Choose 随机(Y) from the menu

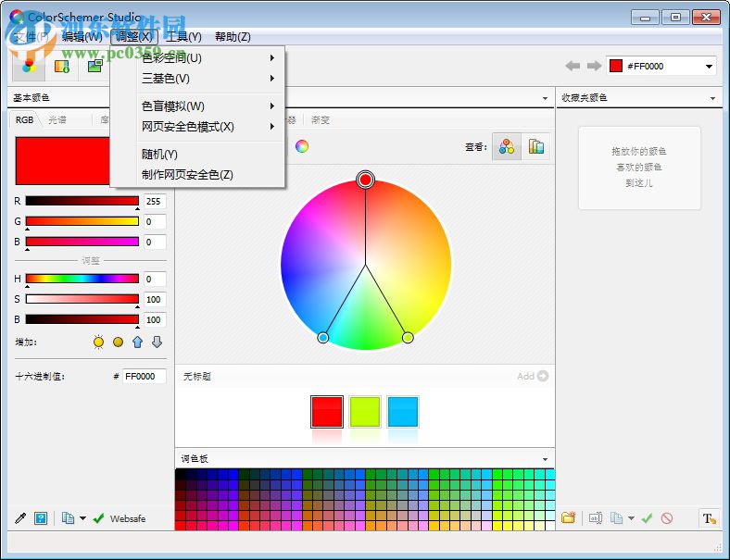(197, 155)
